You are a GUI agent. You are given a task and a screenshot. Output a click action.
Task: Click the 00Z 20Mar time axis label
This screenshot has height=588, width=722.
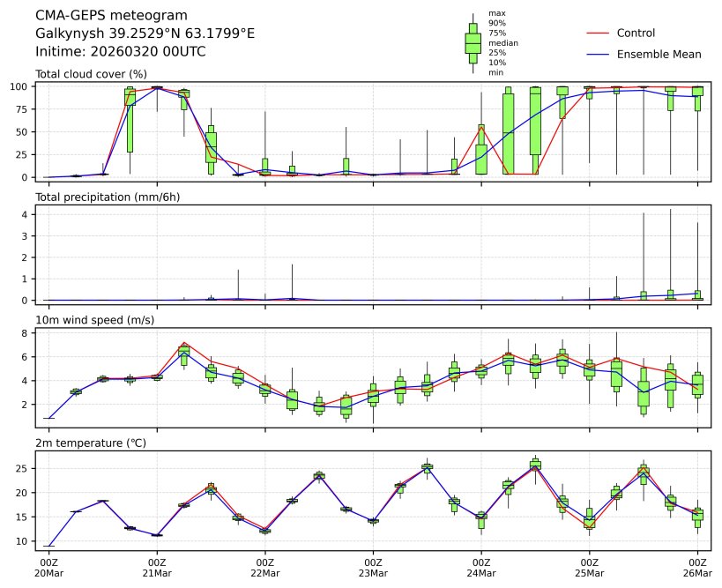[x=48, y=567]
